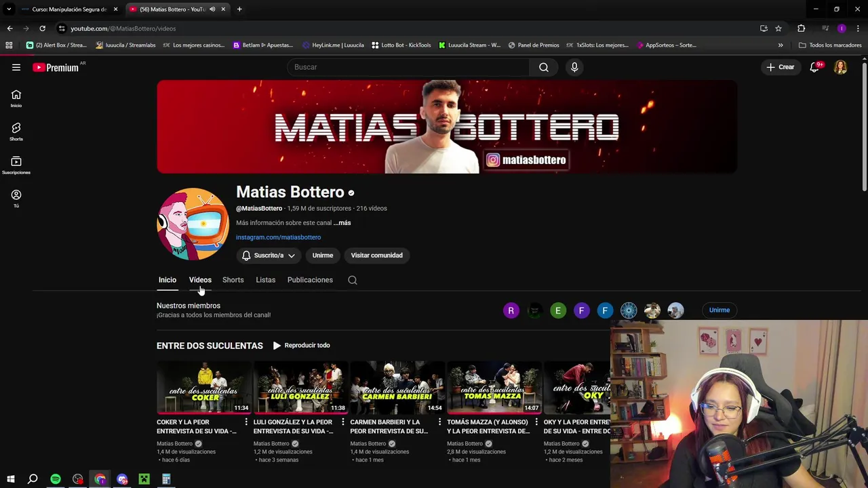The width and height of the screenshot is (868, 488).
Task: Click the YouTube Premium logo
Action: 56,67
